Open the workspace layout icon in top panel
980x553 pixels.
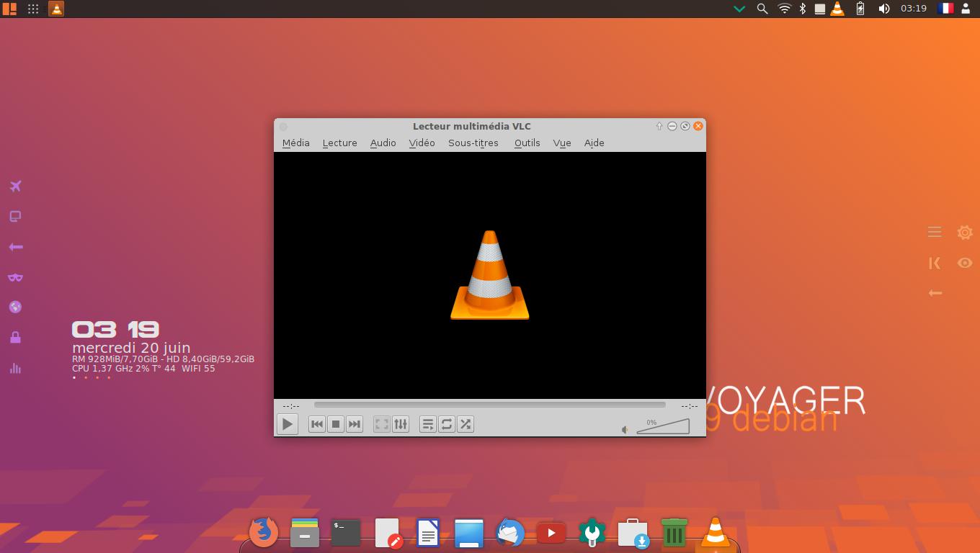9,9
